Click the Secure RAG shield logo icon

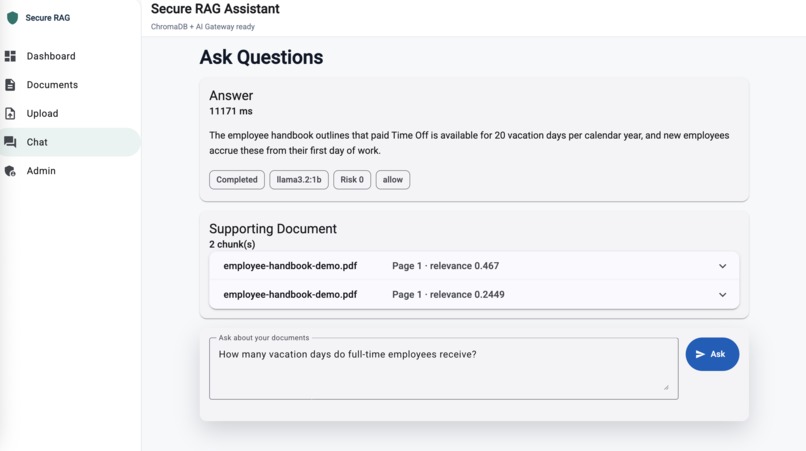12,17
